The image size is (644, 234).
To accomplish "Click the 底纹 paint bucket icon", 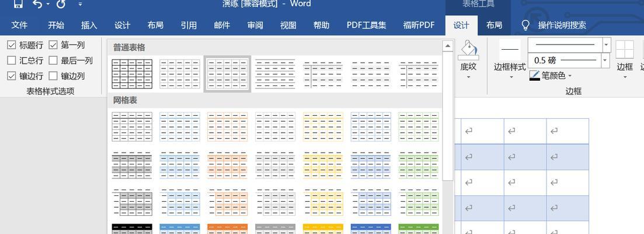I will [x=468, y=50].
